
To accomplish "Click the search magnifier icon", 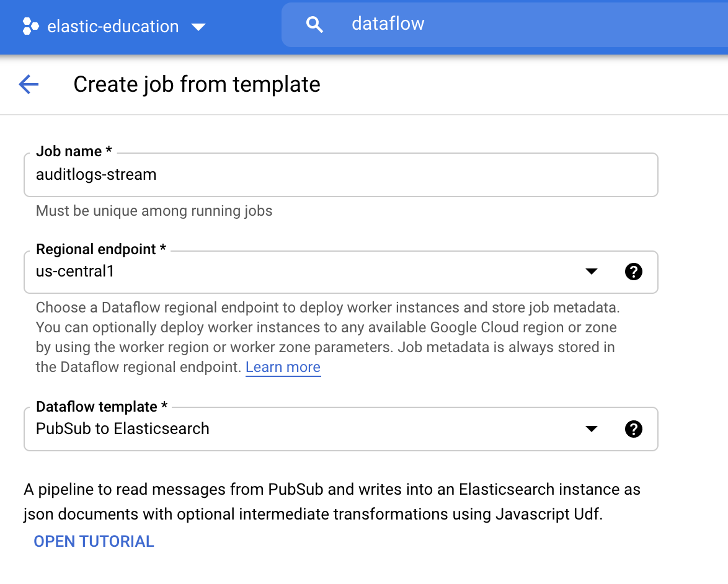I will pos(314,24).
